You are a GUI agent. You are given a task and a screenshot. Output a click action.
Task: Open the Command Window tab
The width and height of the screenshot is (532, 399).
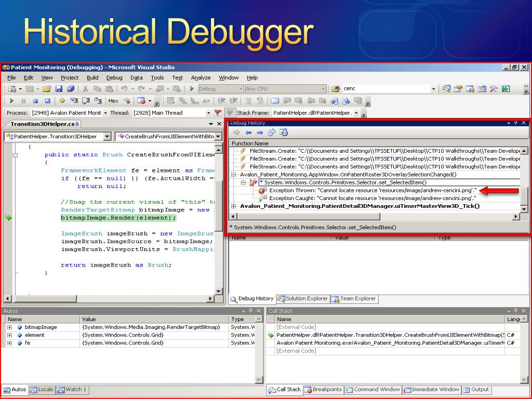click(373, 390)
